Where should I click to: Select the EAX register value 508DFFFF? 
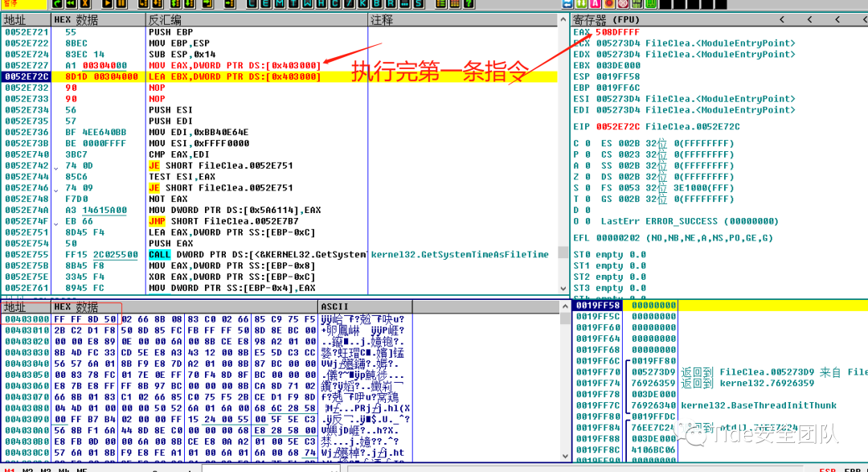[x=617, y=32]
